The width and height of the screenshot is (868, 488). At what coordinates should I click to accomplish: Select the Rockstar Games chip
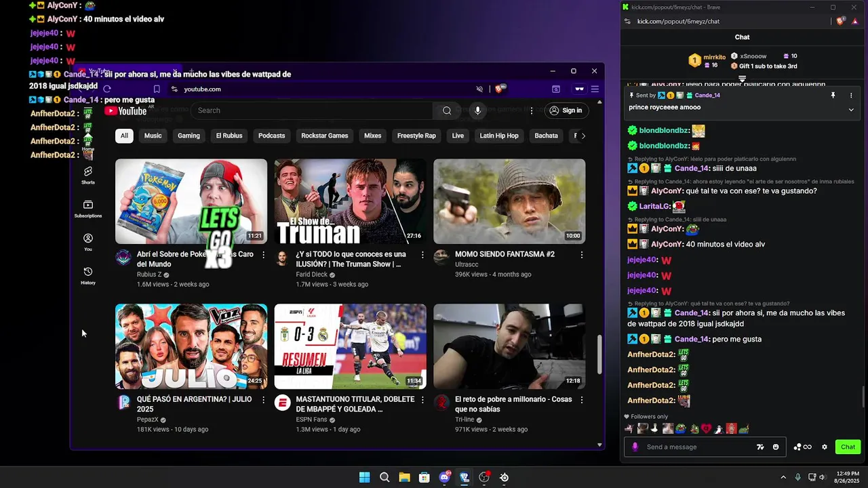pos(325,136)
